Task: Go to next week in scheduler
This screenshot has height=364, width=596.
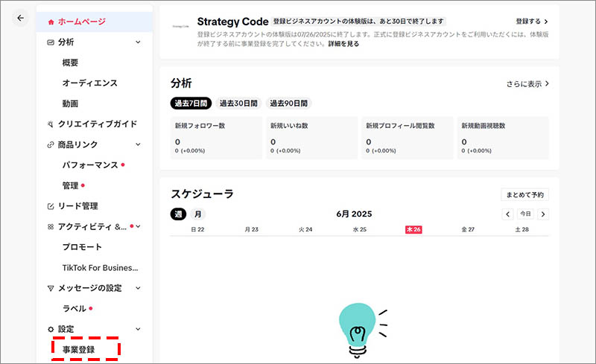Action: 543,214
